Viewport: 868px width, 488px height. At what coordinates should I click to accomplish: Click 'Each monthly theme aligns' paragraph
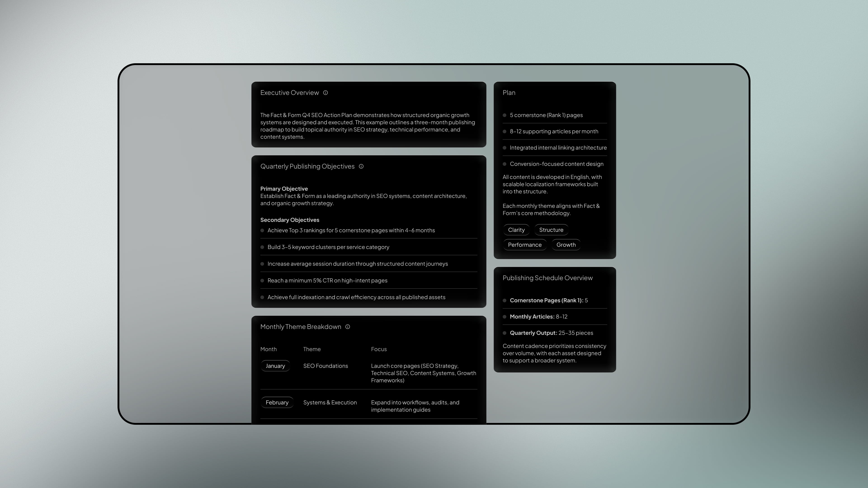click(x=551, y=209)
